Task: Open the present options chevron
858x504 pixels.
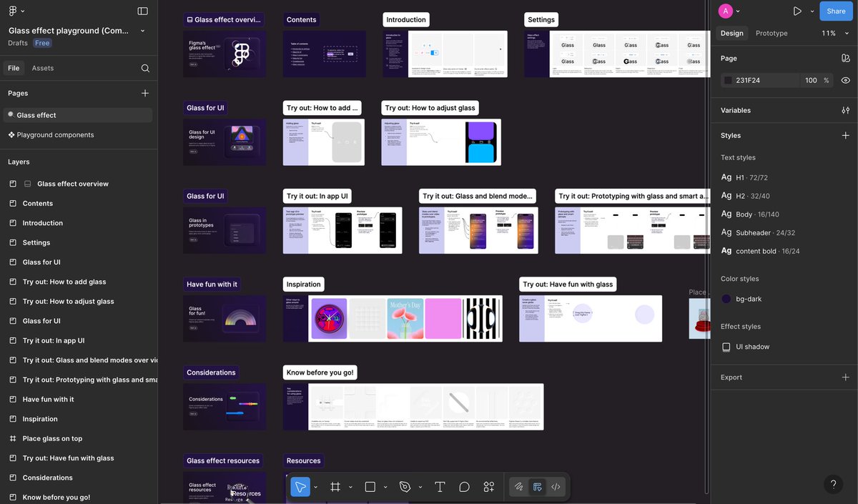Action: 812,11
